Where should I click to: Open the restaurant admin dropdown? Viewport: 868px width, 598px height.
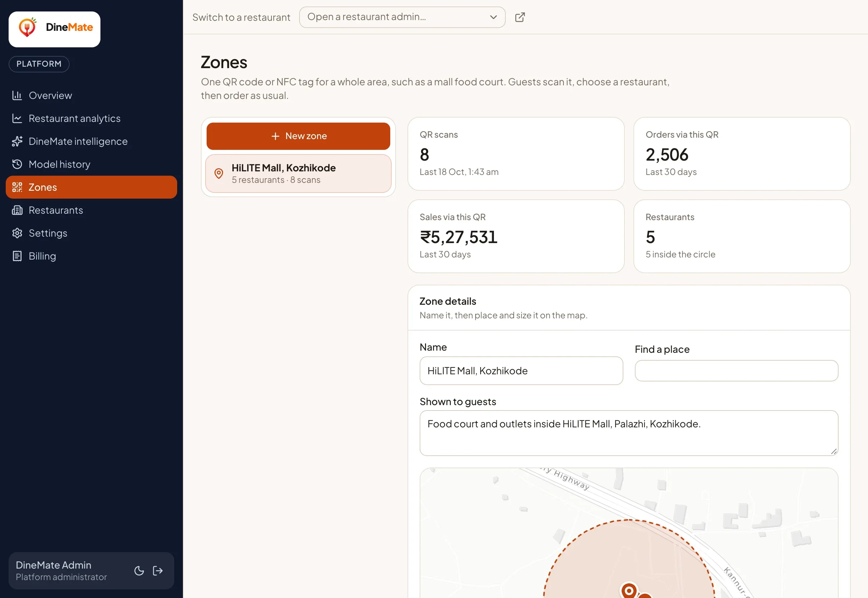(402, 17)
